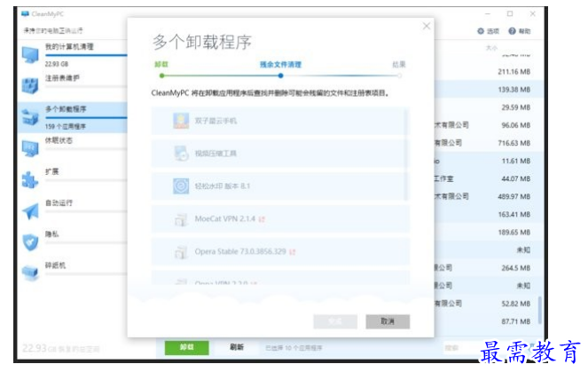Click the extensions puzzle piece icon
Viewport: 588px width, 380px height.
[30, 179]
